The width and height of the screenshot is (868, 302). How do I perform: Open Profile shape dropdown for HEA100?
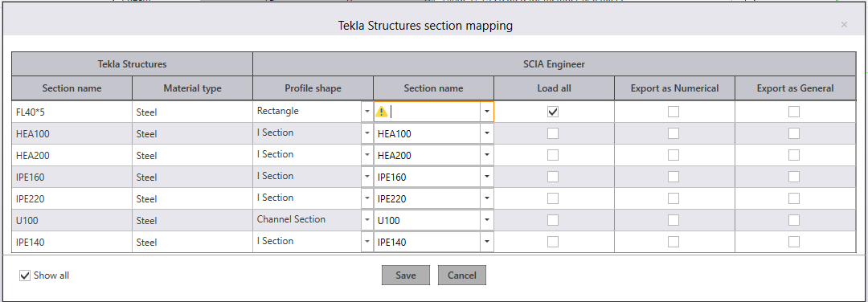367,133
